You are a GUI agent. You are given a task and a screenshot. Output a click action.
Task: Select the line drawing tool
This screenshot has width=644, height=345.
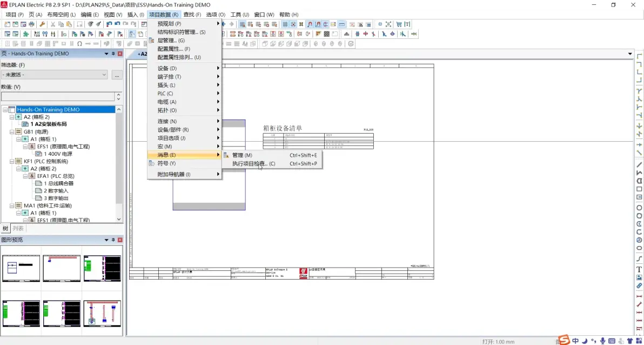639,164
